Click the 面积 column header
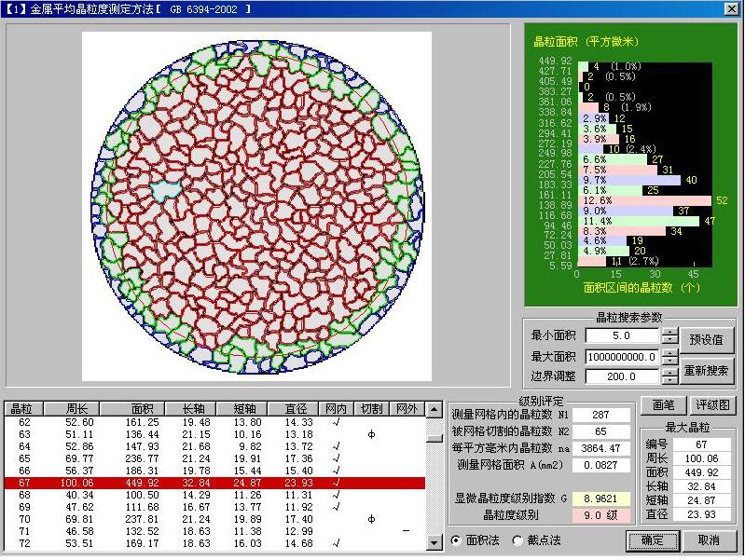This screenshot has height=560, width=745. [142, 409]
